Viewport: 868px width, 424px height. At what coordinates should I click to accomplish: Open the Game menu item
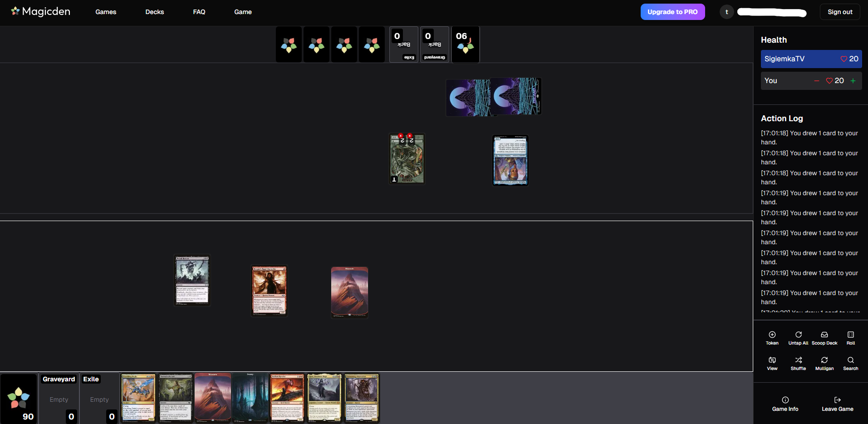coord(243,12)
